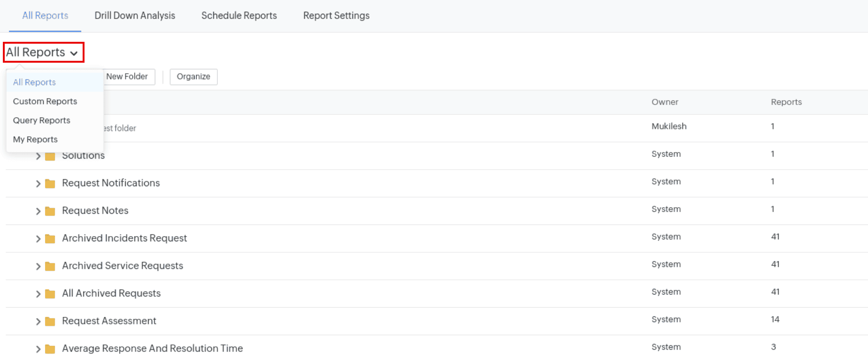Click the Archived Service Requests folder icon
This screenshot has width=868, height=362.
tap(50, 267)
